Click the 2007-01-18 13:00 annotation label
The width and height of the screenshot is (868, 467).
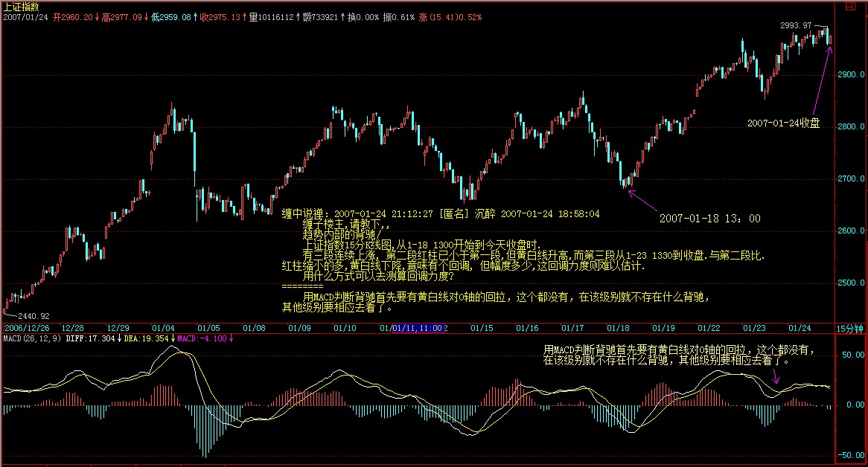pyautogui.click(x=710, y=219)
